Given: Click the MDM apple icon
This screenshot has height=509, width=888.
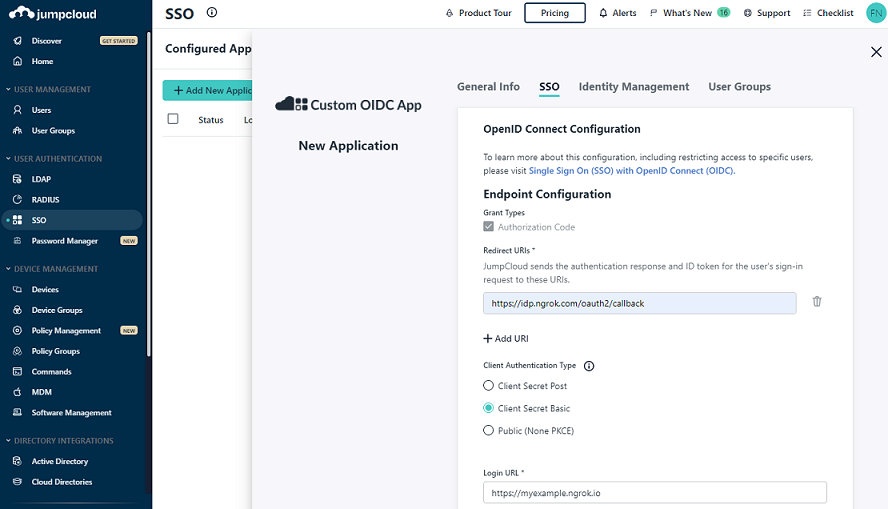Looking at the screenshot, I should tap(18, 392).
